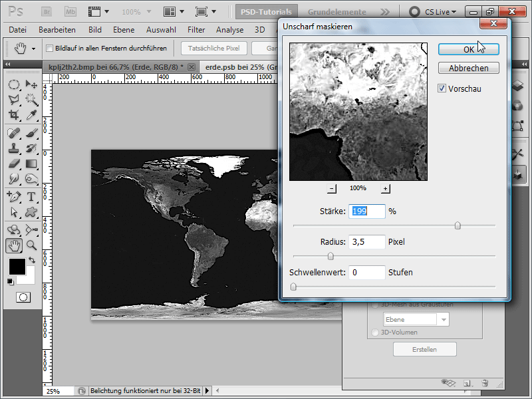Open the Filter menu

(x=196, y=30)
